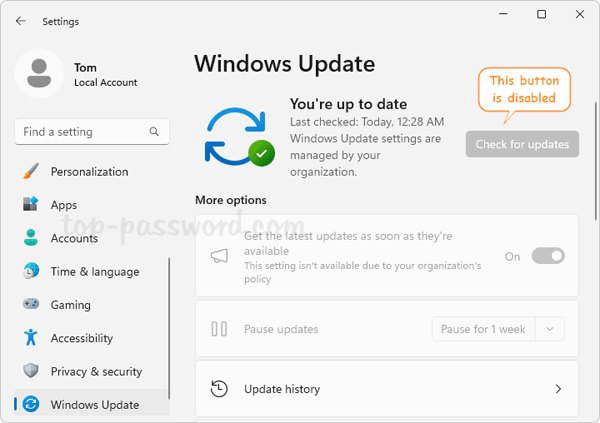The height and width of the screenshot is (423, 600).
Task: Navigate to Gaming settings
Action: point(92,305)
